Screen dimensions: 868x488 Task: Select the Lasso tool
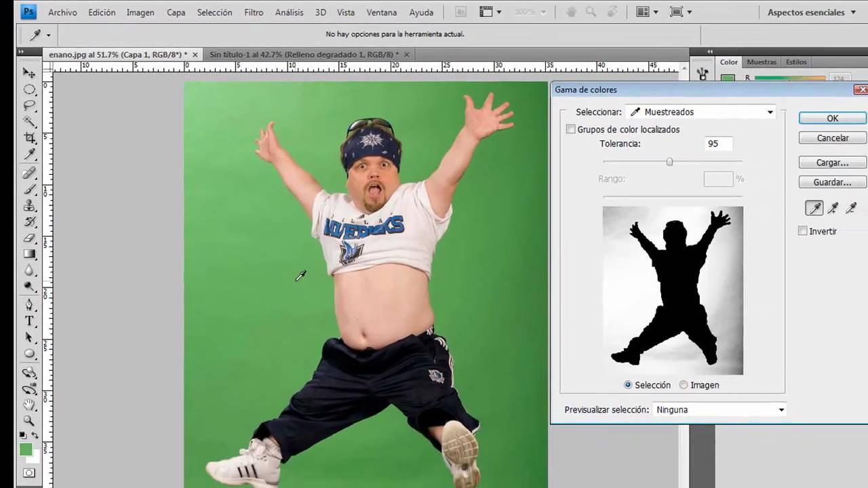[x=29, y=106]
